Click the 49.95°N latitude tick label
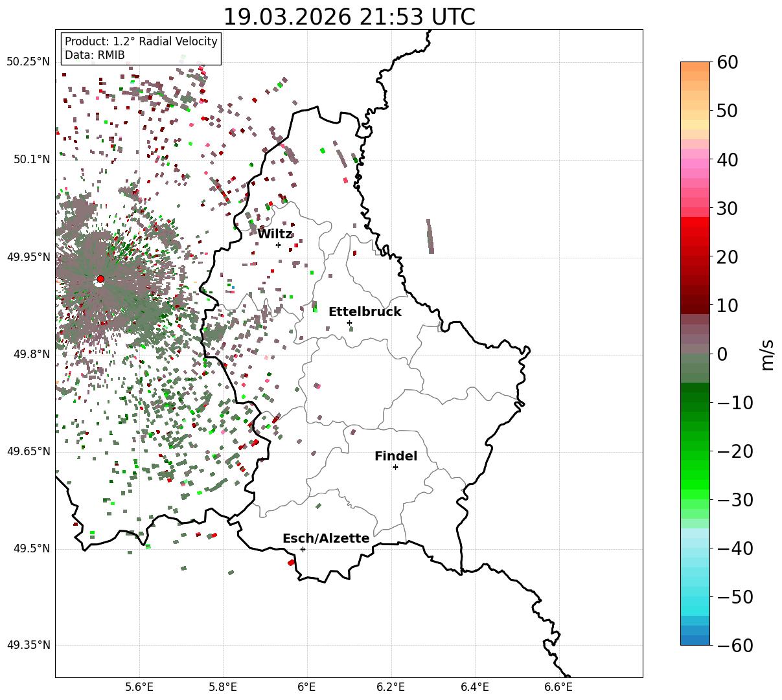 pyautogui.click(x=28, y=257)
